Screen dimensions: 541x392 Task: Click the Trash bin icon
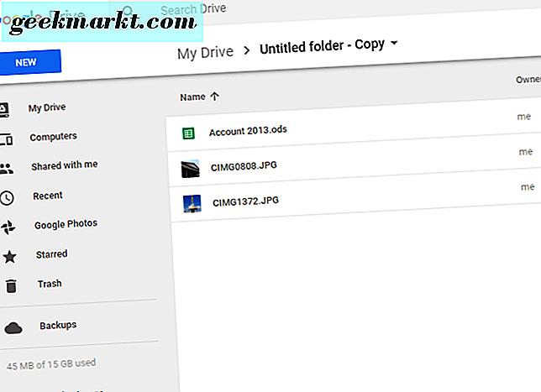pos(11,286)
